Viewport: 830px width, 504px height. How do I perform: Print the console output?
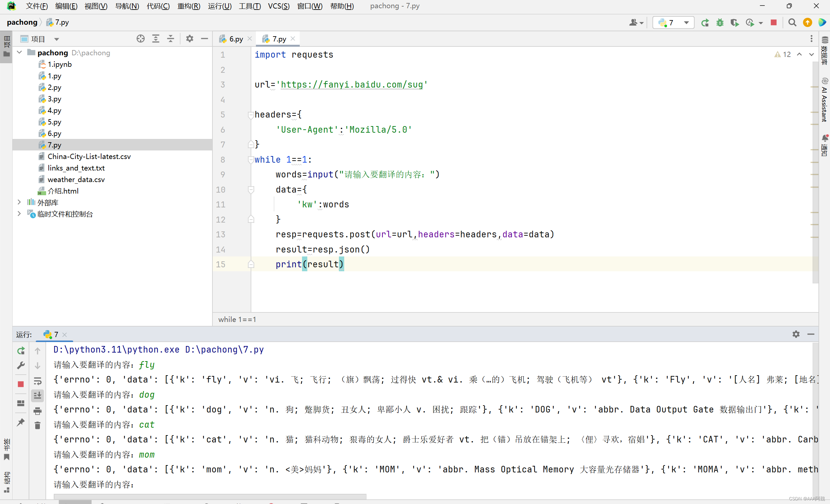(x=38, y=411)
